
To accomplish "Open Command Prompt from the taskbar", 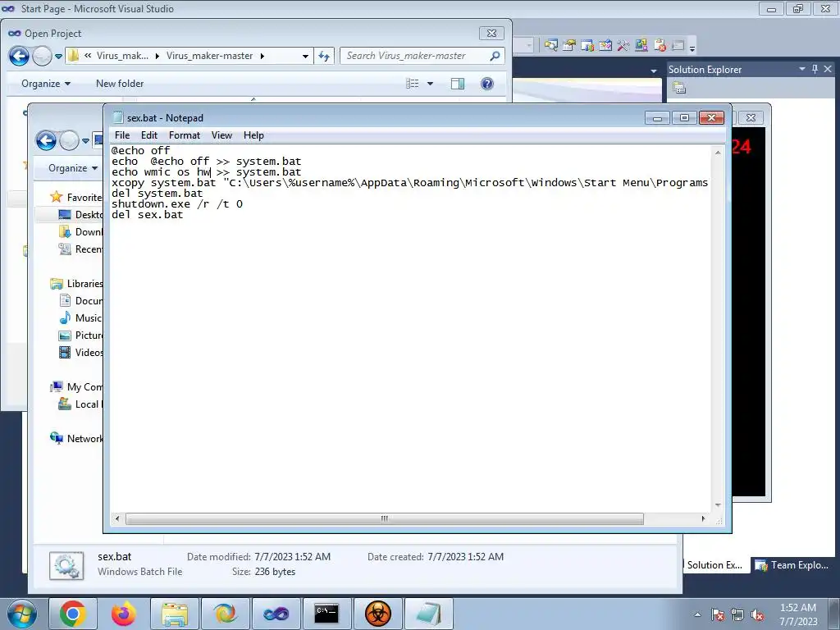I will 326,614.
